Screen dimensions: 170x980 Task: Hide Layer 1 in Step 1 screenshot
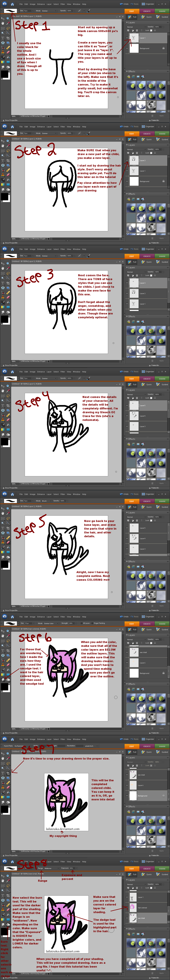(x=127, y=38)
